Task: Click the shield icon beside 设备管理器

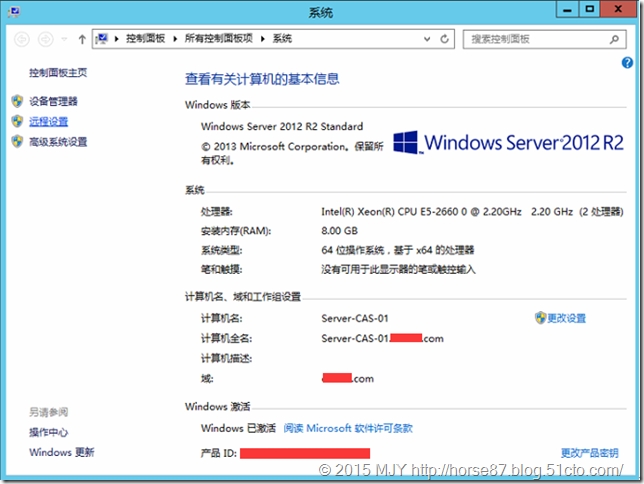Action: pos(16,101)
